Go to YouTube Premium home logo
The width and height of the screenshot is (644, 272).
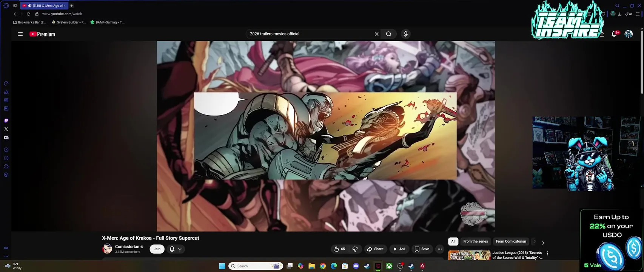click(x=42, y=34)
